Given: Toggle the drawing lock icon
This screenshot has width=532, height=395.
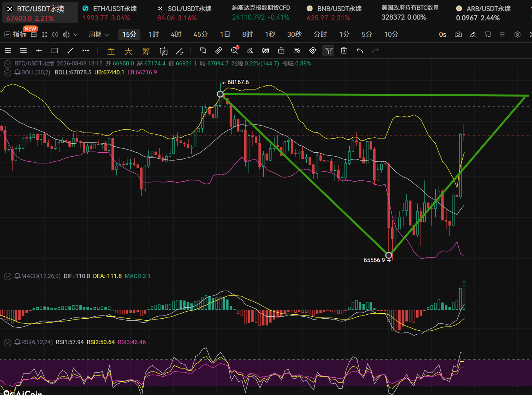Looking at the screenshot, I should click(x=281, y=51).
